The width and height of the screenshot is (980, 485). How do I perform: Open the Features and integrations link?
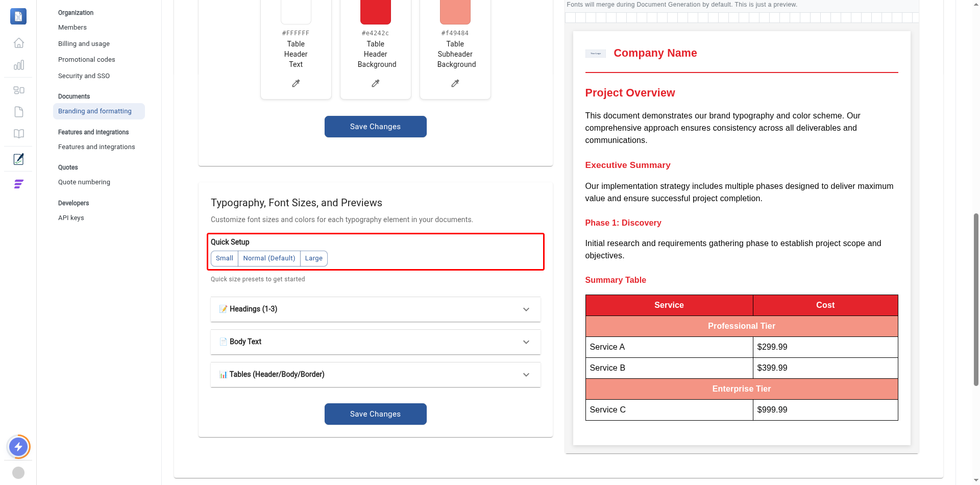pyautogui.click(x=96, y=147)
